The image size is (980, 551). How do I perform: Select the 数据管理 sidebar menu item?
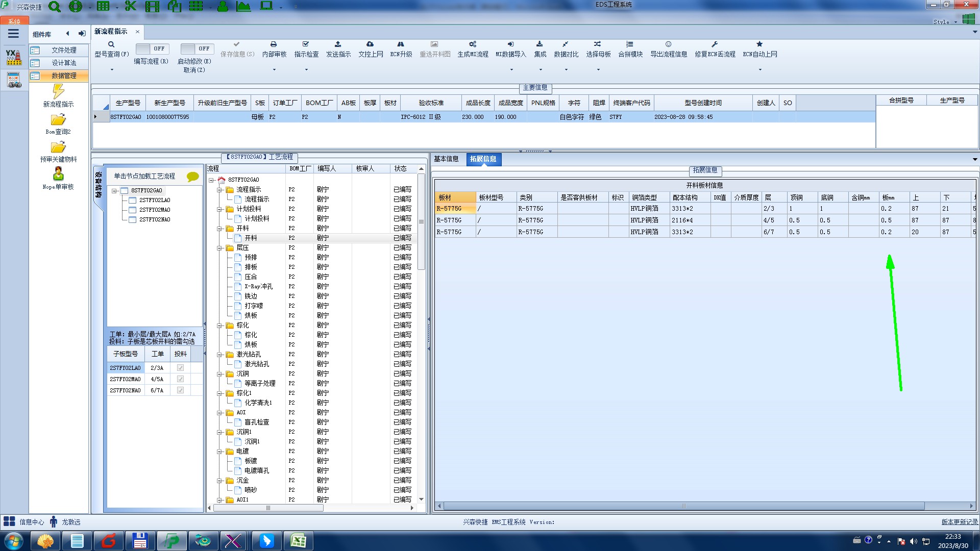63,76
